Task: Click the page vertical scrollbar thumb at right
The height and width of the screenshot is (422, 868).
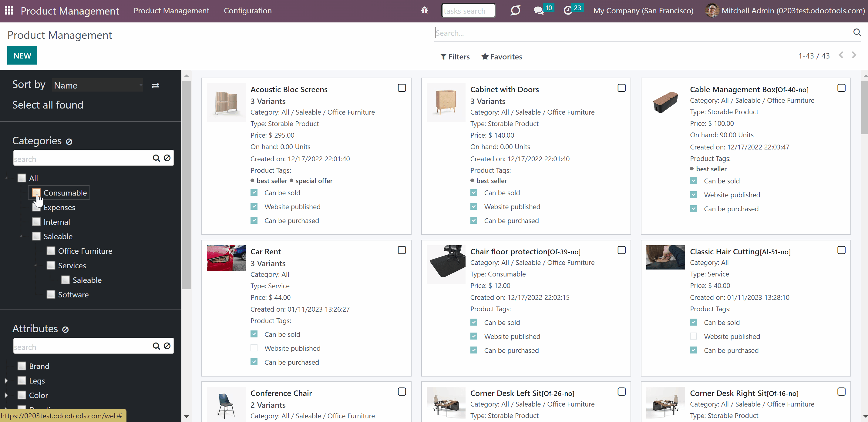Action: (864, 108)
